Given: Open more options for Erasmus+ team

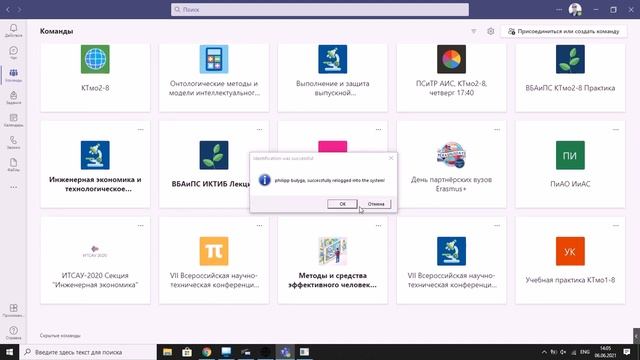Looking at the screenshot, I should (497, 129).
